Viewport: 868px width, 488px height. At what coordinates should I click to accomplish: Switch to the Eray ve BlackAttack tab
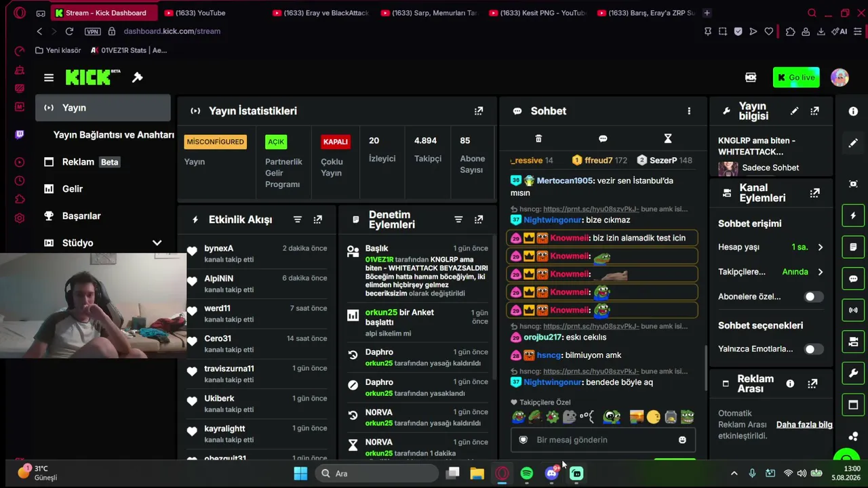[321, 13]
